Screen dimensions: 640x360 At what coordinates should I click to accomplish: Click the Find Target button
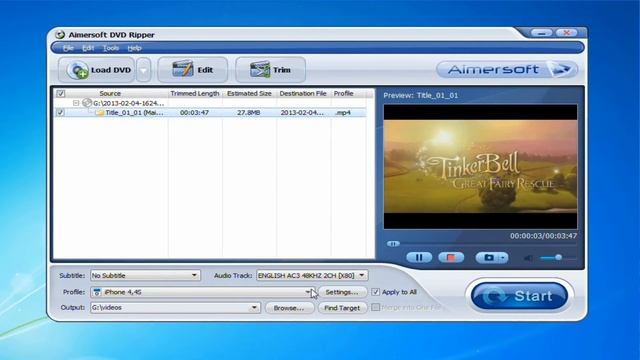tap(342, 308)
